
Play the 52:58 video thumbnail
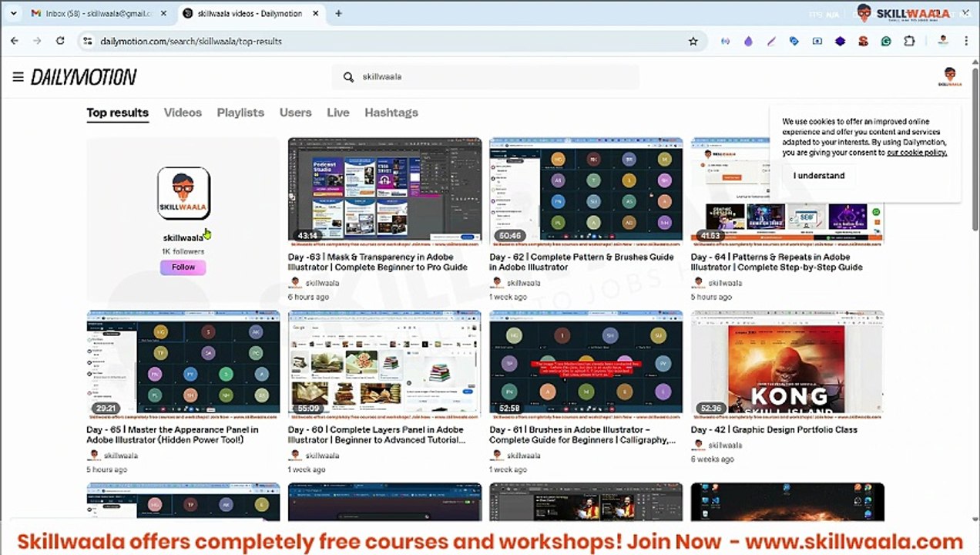coord(586,363)
